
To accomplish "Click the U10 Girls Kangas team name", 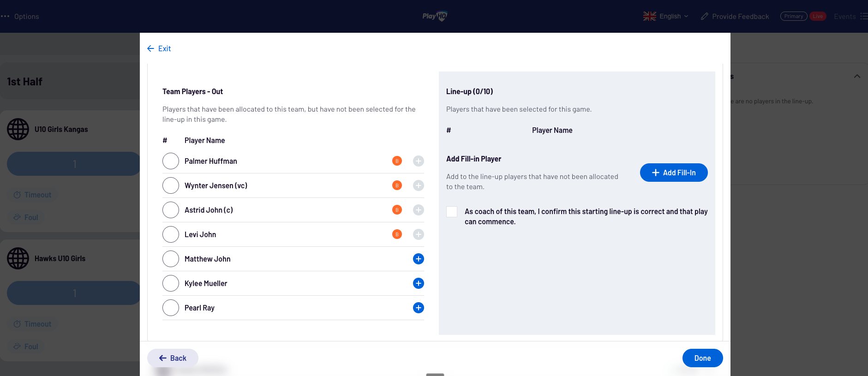I will point(61,129).
